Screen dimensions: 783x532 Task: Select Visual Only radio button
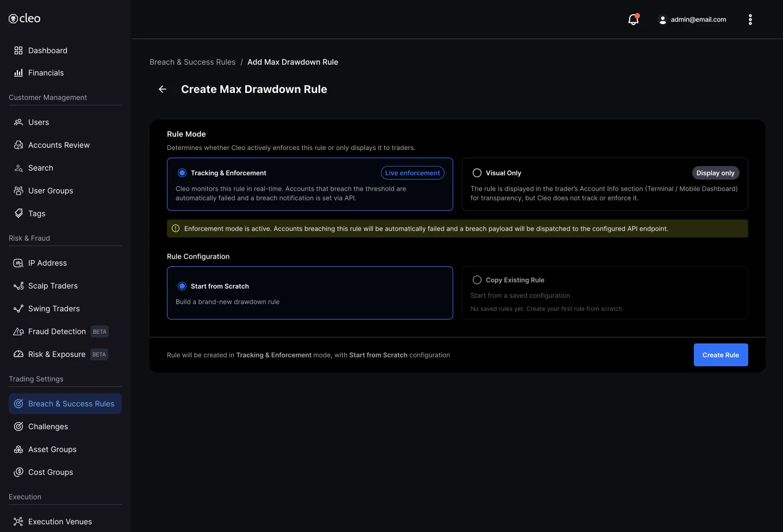tap(477, 173)
